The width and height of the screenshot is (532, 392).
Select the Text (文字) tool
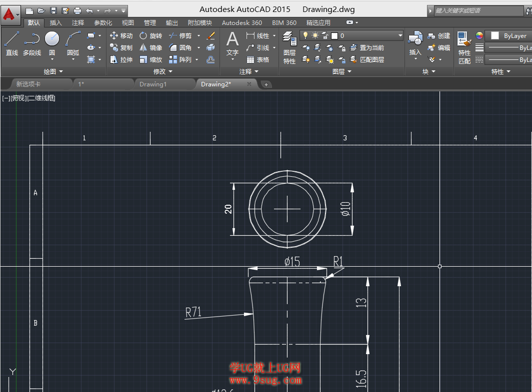(232, 44)
